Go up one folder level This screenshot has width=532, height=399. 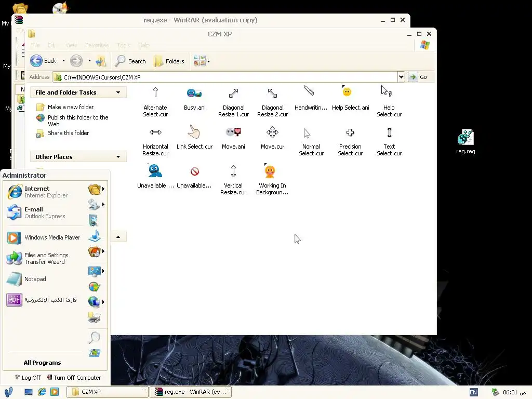100,61
